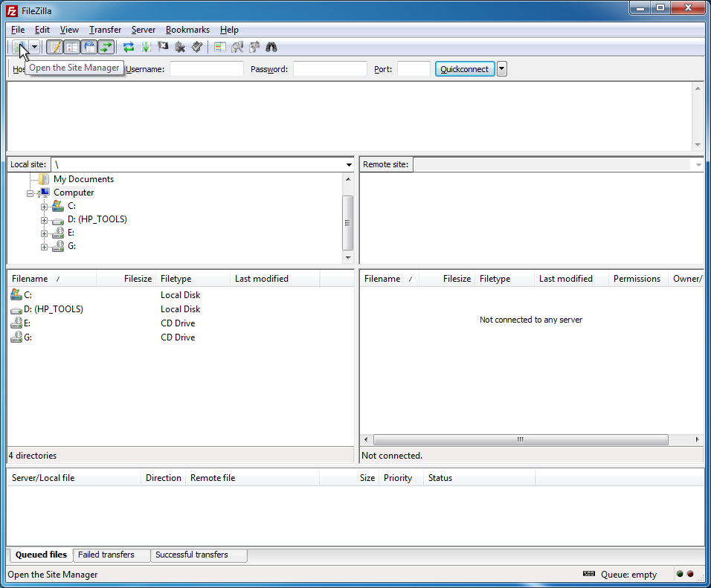This screenshot has height=588, width=711.
Task: Open the Edit menu
Action: tap(42, 30)
